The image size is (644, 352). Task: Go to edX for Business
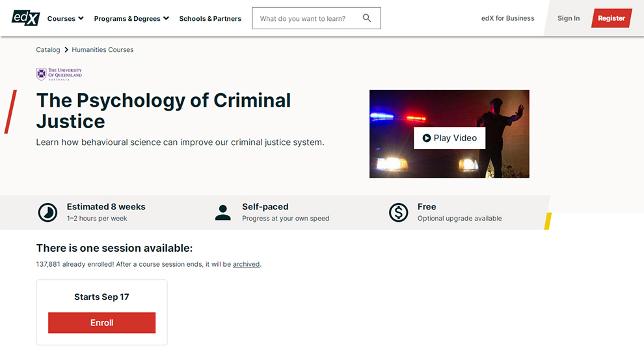(x=507, y=18)
